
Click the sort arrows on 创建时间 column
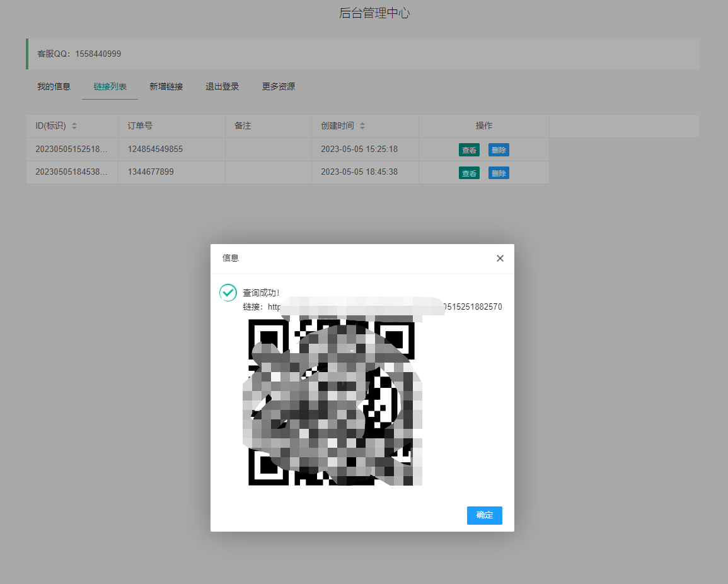click(x=362, y=126)
